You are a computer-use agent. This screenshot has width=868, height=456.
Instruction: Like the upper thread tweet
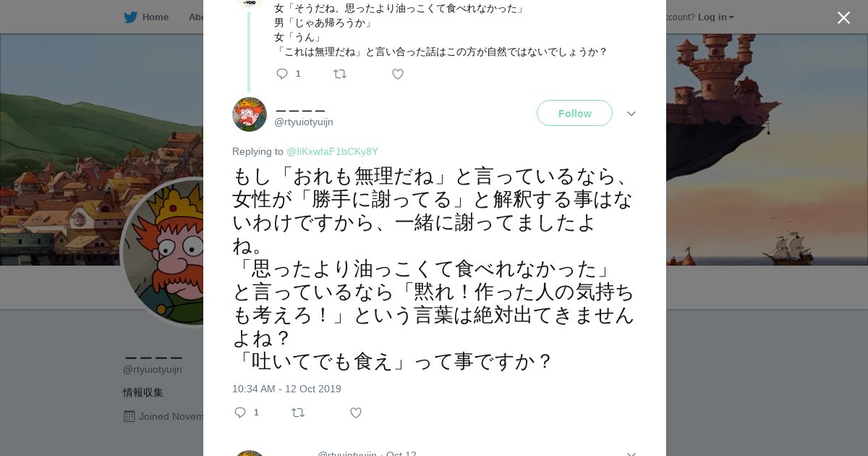[398, 74]
